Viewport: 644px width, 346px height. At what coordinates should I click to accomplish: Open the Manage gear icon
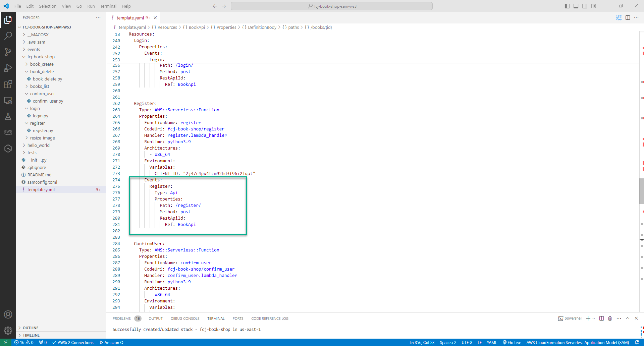tap(8, 331)
